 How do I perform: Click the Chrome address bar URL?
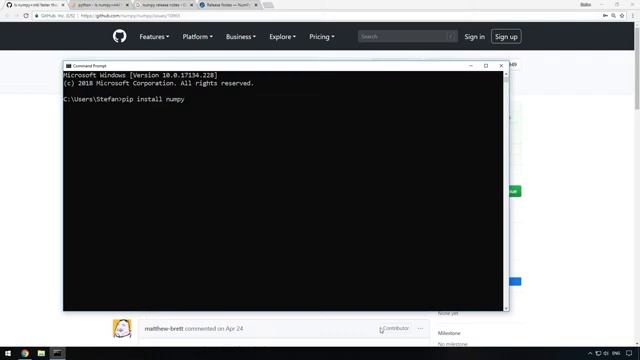coord(130,16)
